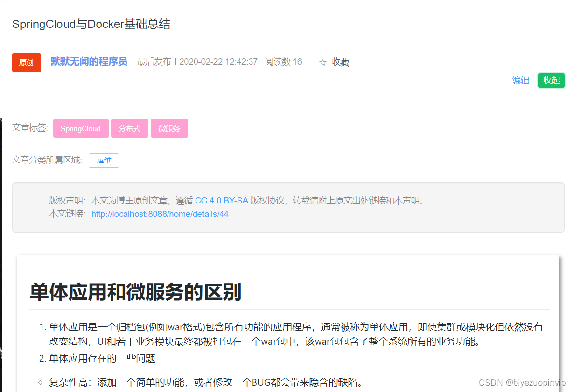Click the bullet item starting 复杂性高

coord(207,382)
